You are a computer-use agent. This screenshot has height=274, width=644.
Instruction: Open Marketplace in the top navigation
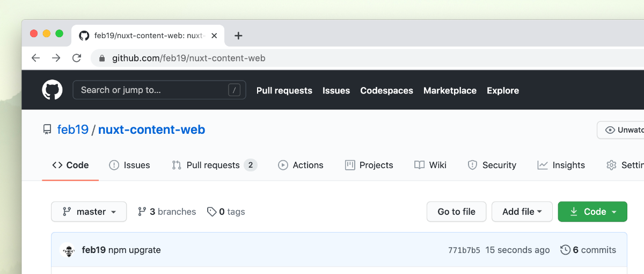(x=450, y=90)
